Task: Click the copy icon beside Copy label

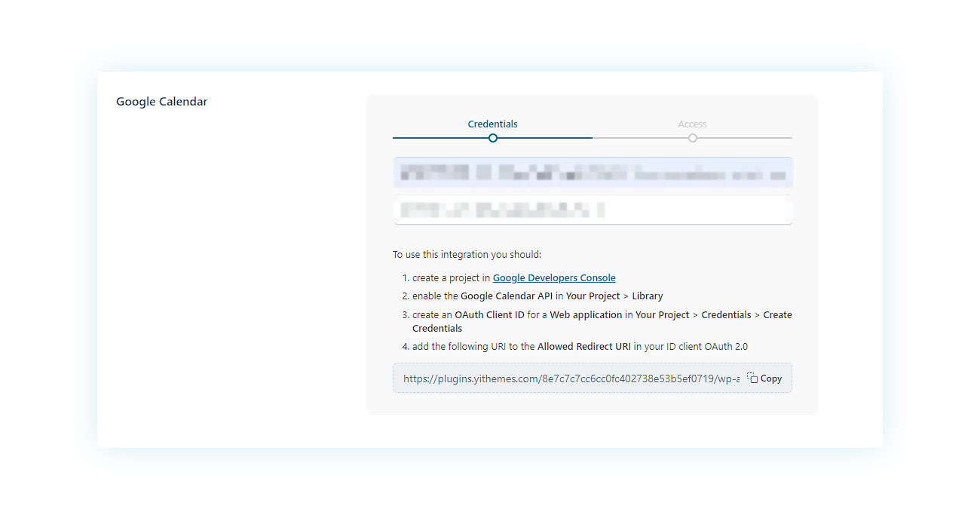Action: (752, 378)
